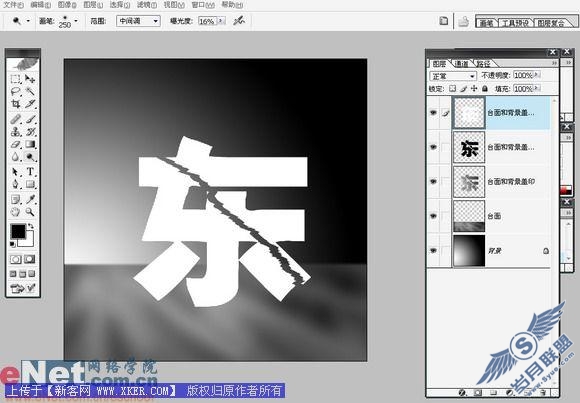Open the 滤镜 Filter menu

click(147, 5)
